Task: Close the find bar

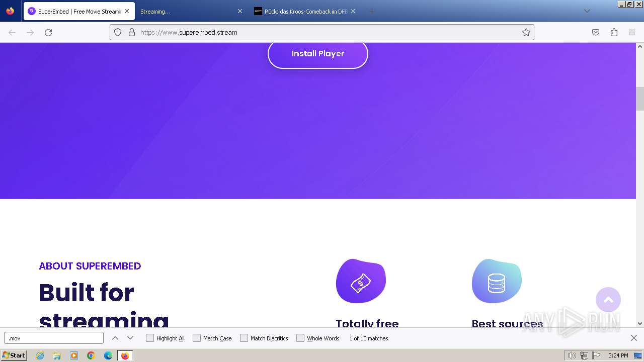Action: tap(634, 338)
